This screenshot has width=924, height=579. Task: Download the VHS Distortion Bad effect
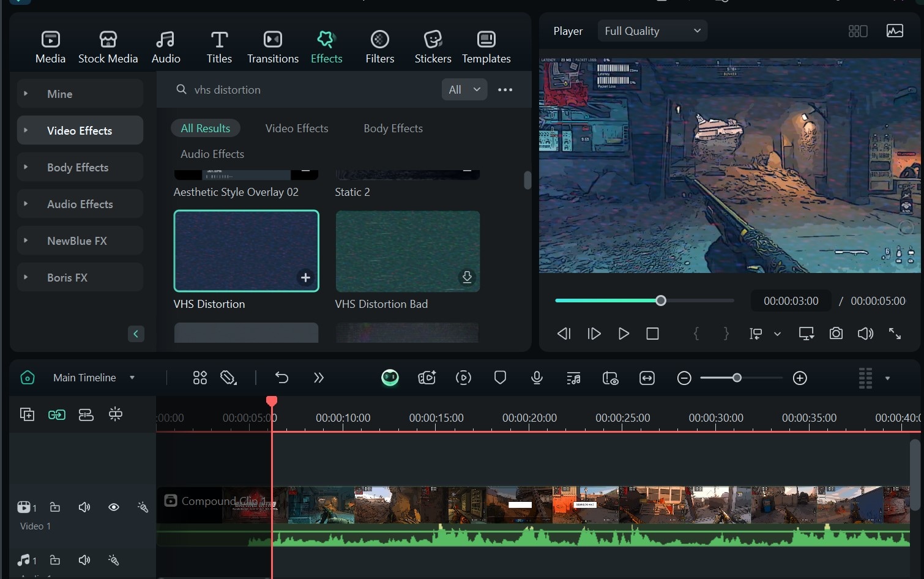467,277
